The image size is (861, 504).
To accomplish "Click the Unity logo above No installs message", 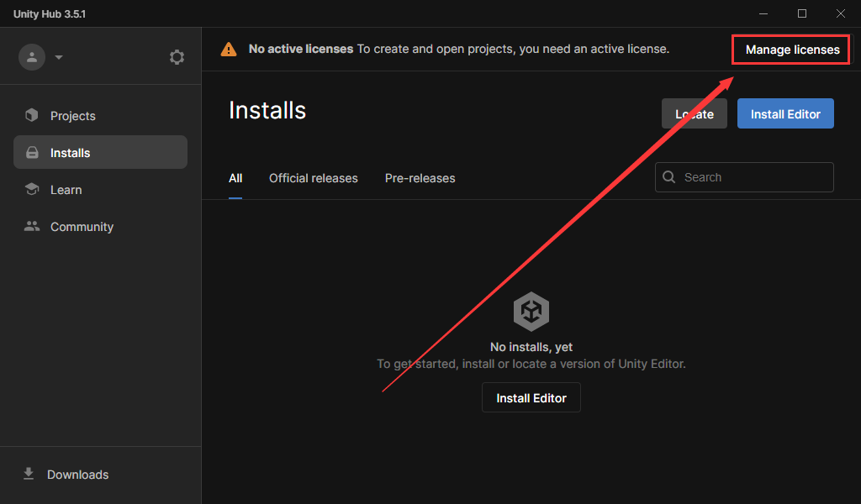I will click(531, 312).
